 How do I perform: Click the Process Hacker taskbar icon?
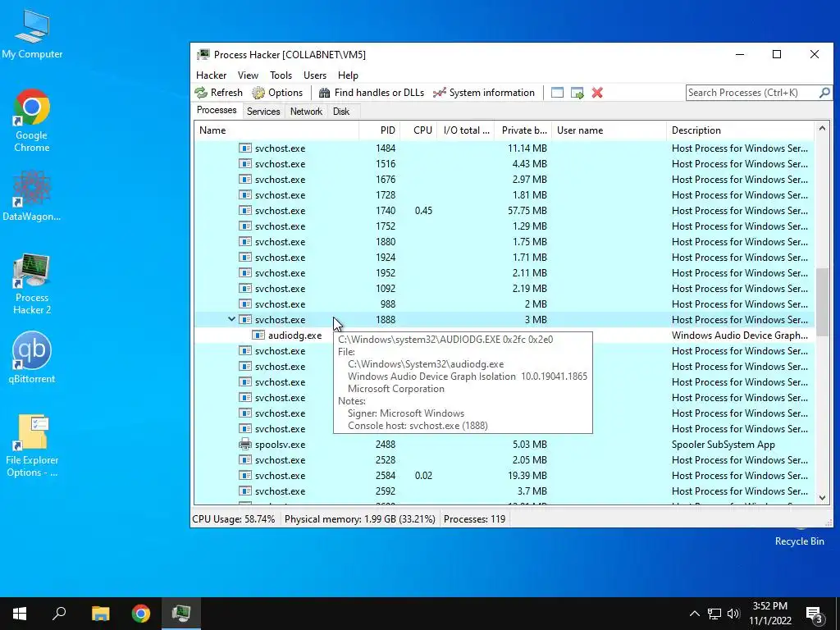[181, 614]
